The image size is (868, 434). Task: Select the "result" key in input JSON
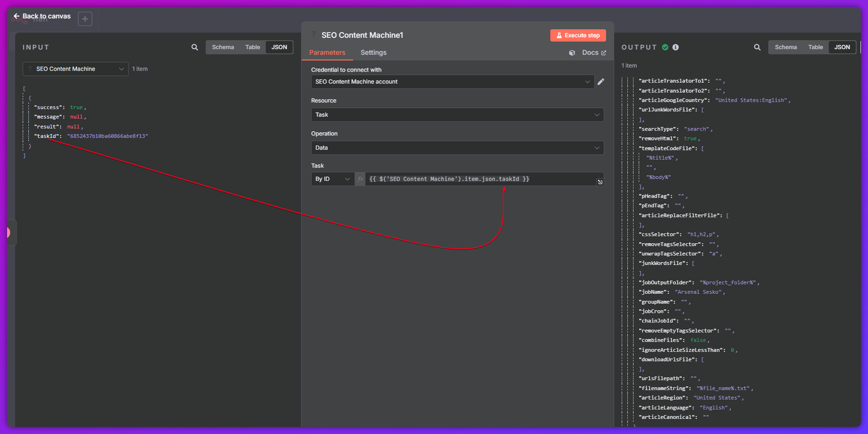46,127
